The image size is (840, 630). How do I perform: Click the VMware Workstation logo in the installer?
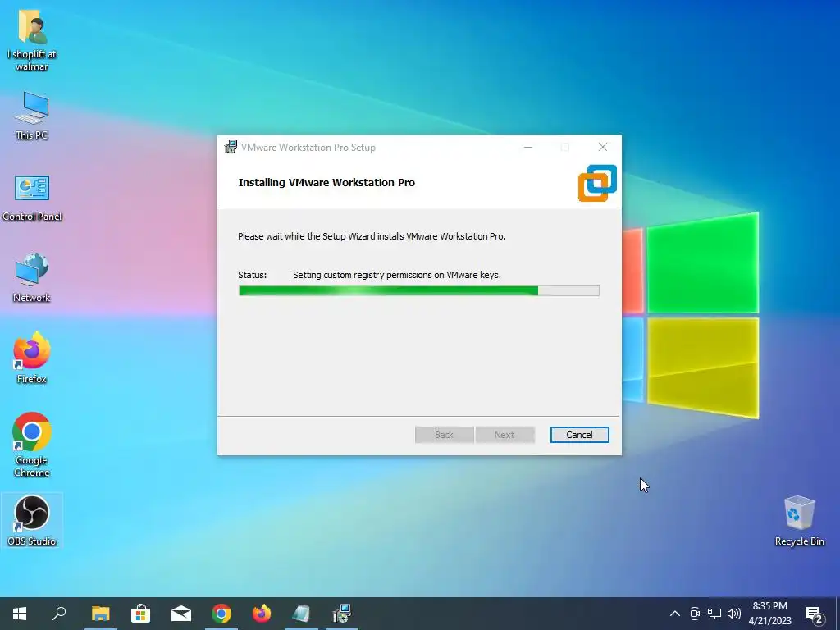tap(597, 183)
